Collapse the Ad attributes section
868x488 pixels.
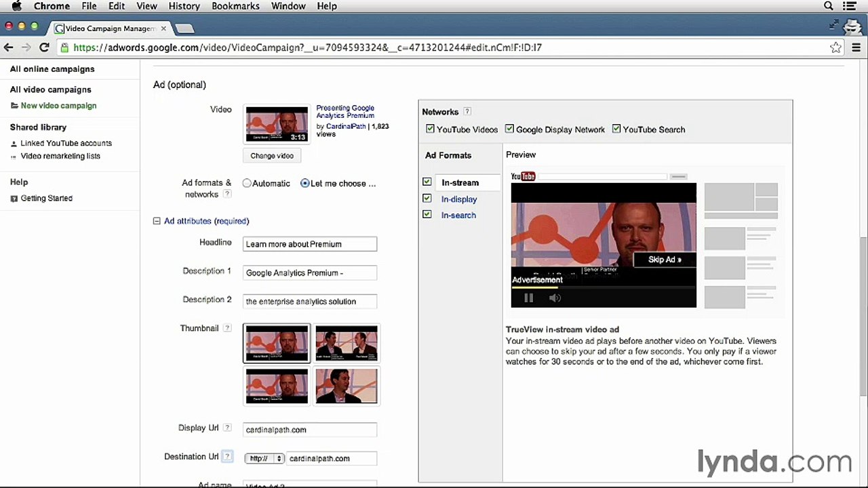point(157,221)
